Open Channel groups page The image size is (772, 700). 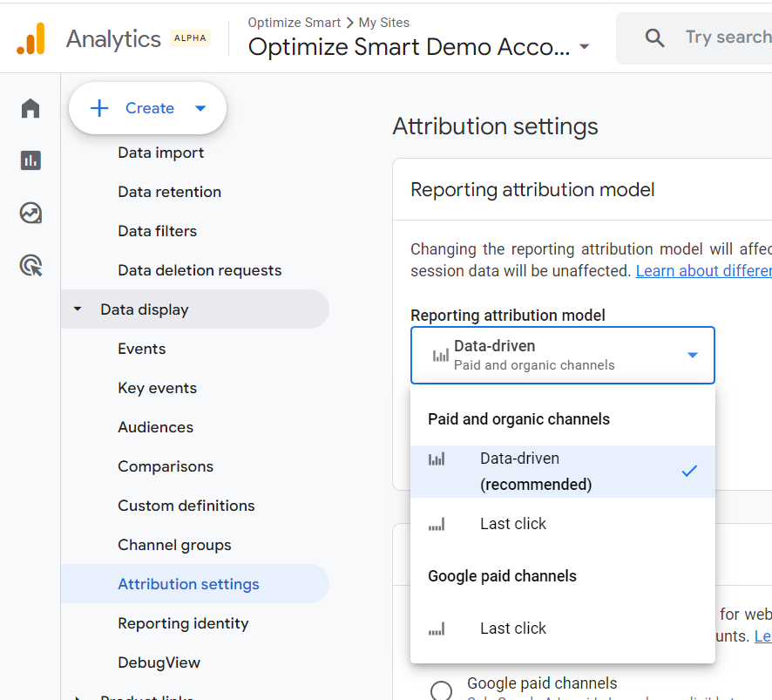coord(174,545)
